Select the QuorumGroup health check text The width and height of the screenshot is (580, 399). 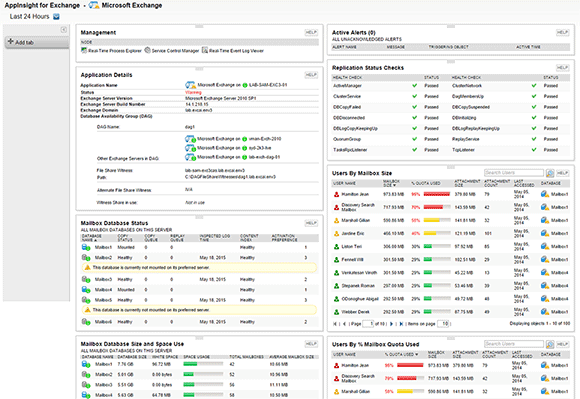tap(347, 139)
